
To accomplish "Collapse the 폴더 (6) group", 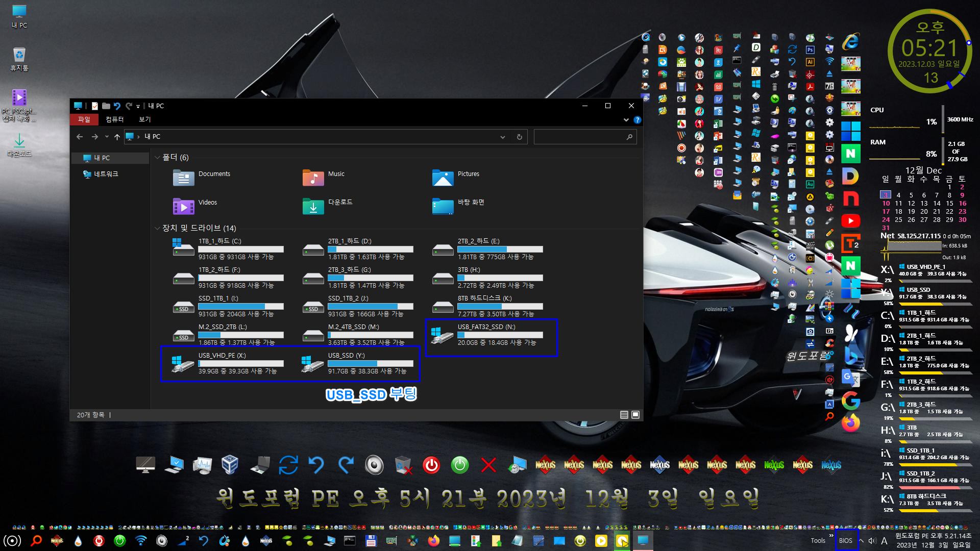I will (x=157, y=158).
